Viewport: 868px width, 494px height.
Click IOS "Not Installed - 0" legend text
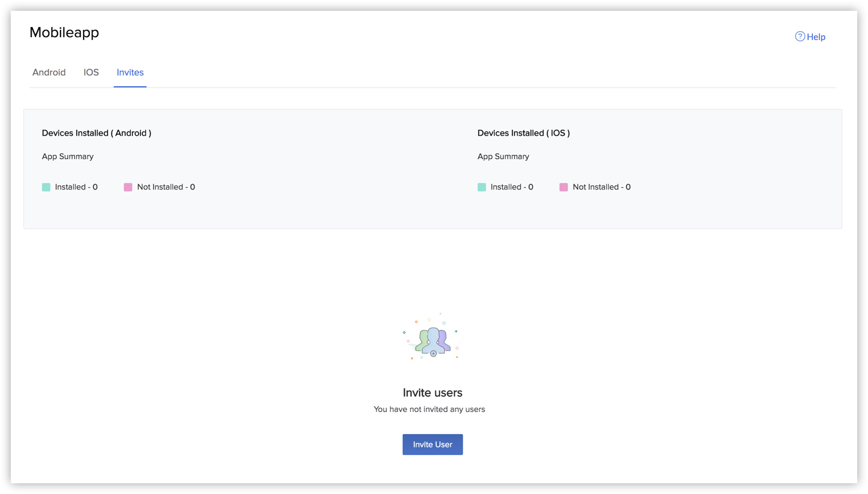pyautogui.click(x=601, y=187)
